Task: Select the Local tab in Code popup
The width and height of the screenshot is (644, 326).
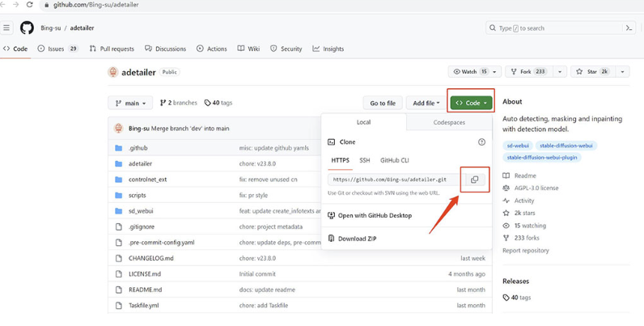Action: 363,122
